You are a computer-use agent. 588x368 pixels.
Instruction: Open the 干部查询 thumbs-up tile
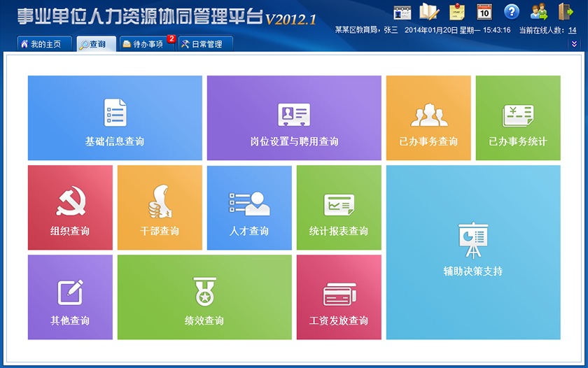[x=160, y=208]
